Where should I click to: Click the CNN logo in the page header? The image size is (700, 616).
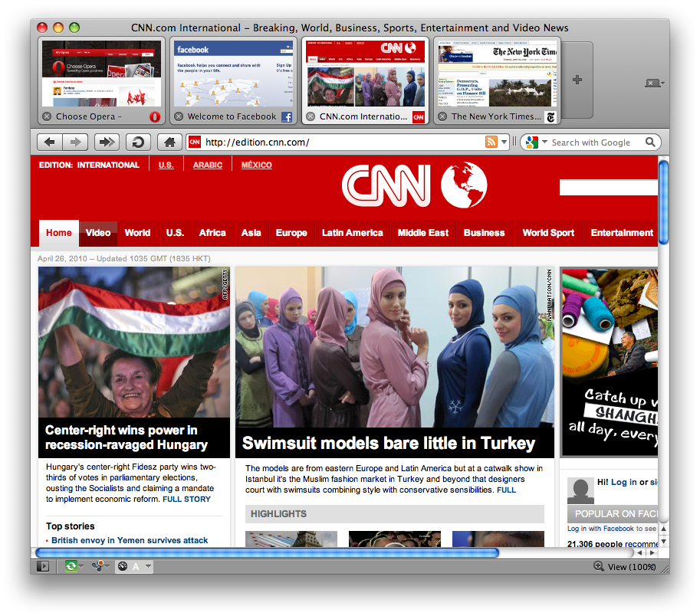coord(386,185)
